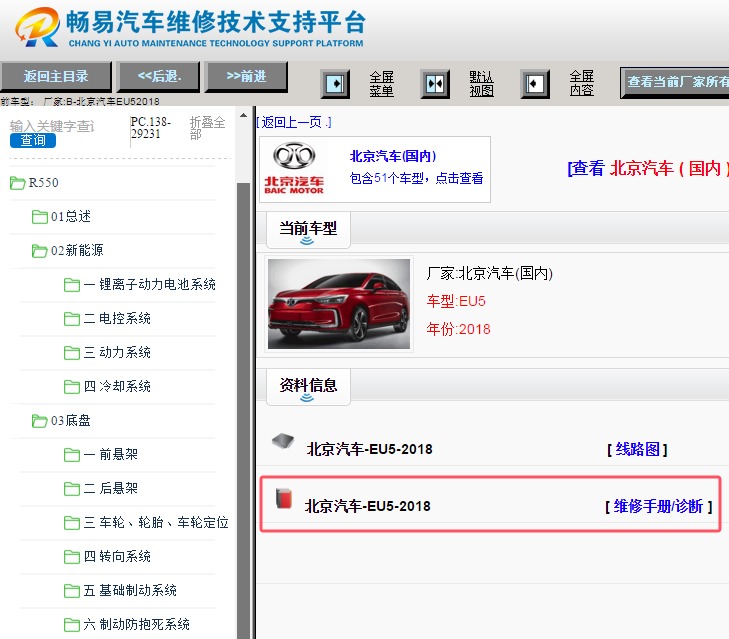
Task: Open the 六 制动防抱死系统 tree item
Action: tap(137, 625)
